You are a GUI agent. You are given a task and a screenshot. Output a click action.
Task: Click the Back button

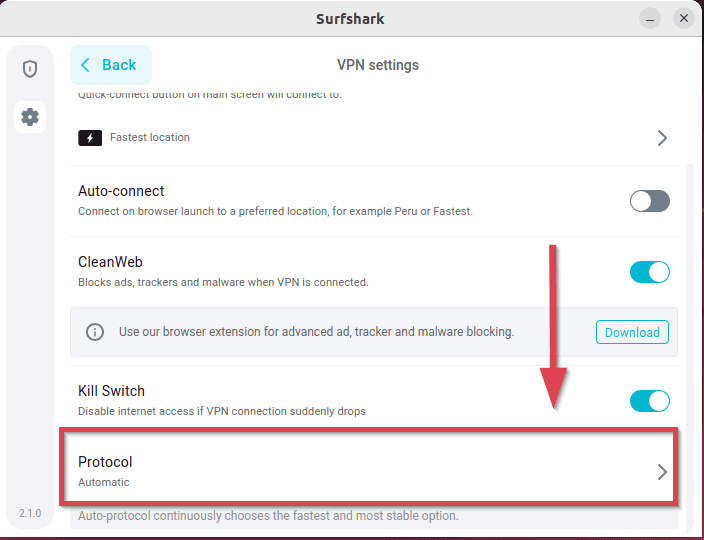click(111, 65)
